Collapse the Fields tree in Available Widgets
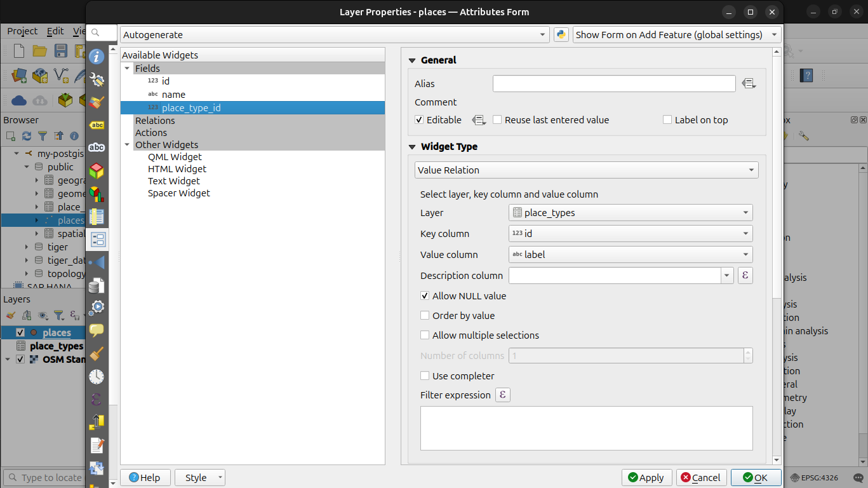The height and width of the screenshot is (488, 868). 127,68
